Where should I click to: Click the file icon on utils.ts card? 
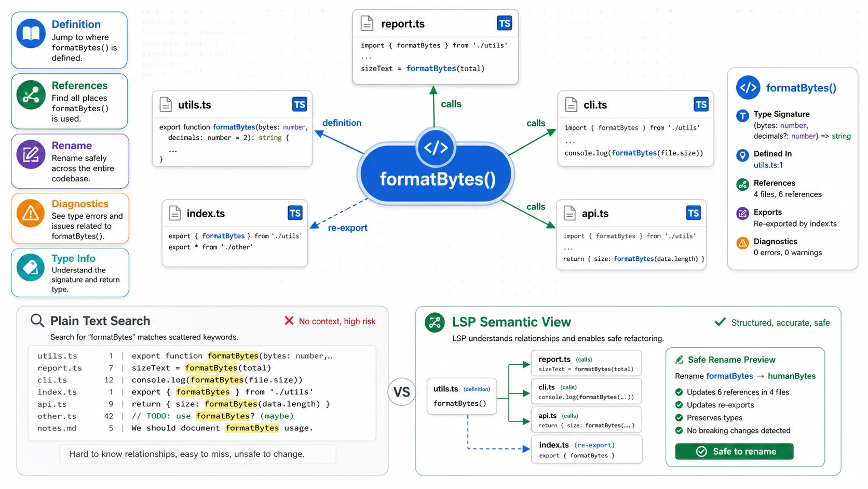click(166, 104)
